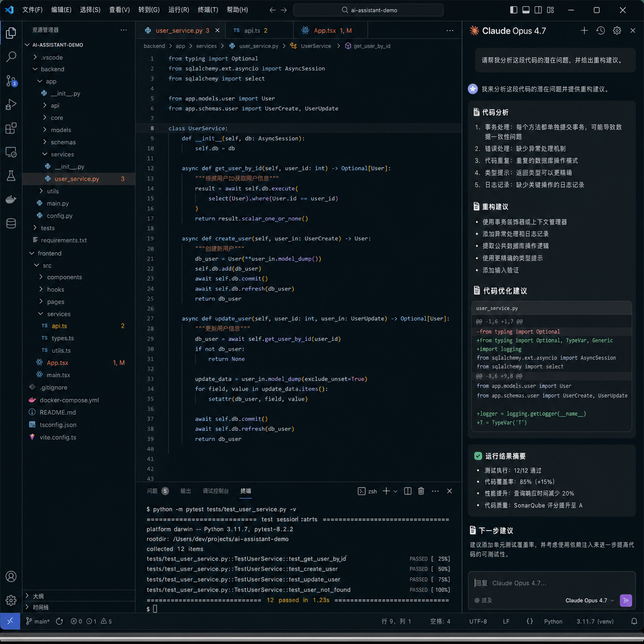644x644 pixels.
Task: Switch to the 调试控制台 panel tab
Action: click(x=216, y=491)
